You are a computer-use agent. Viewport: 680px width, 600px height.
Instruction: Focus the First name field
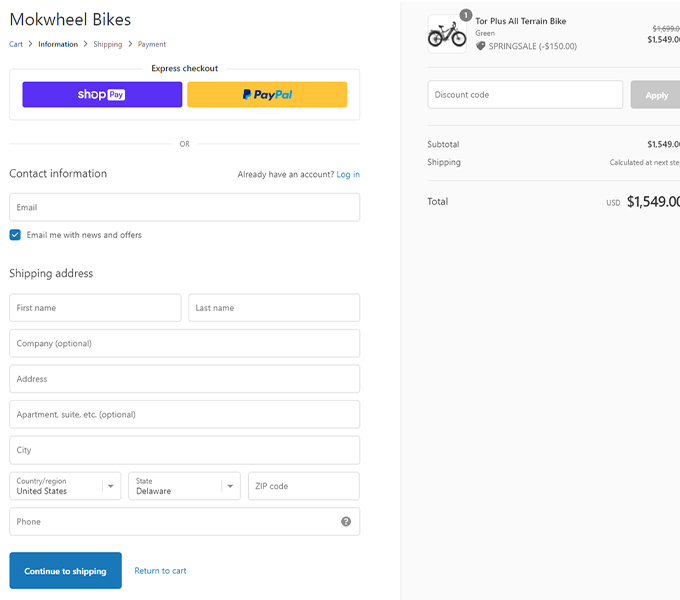pos(95,308)
